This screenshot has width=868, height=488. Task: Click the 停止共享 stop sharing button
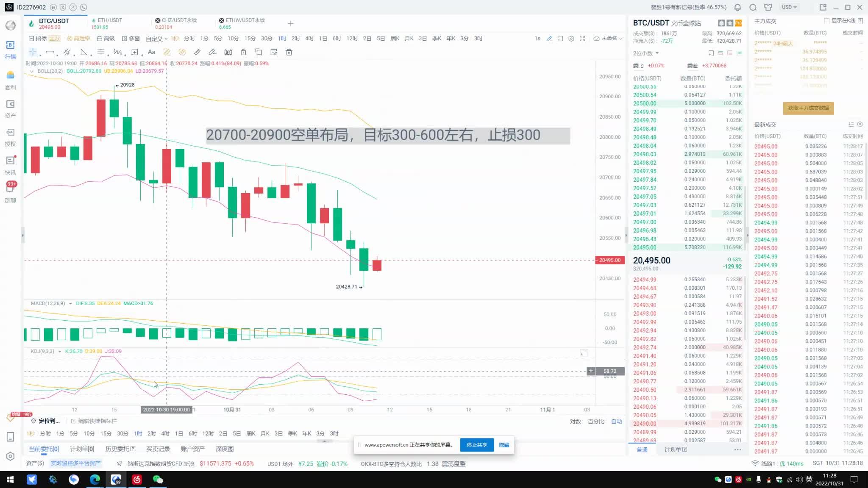(477, 445)
